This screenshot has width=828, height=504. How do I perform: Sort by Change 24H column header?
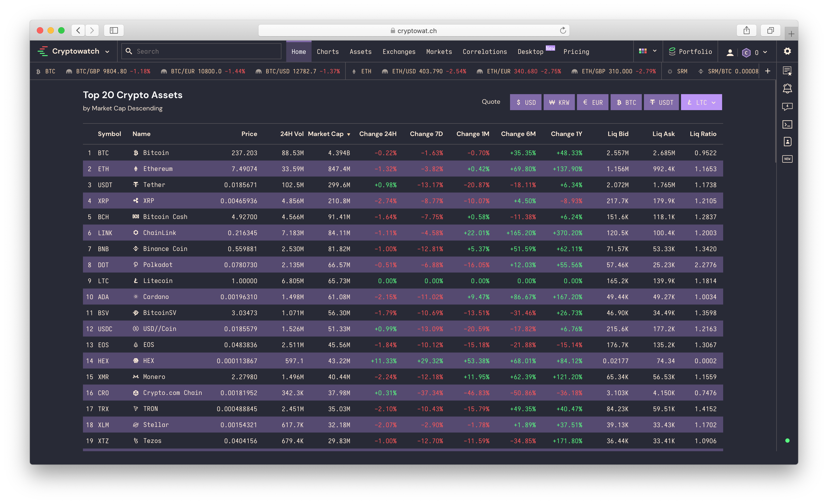(x=378, y=134)
